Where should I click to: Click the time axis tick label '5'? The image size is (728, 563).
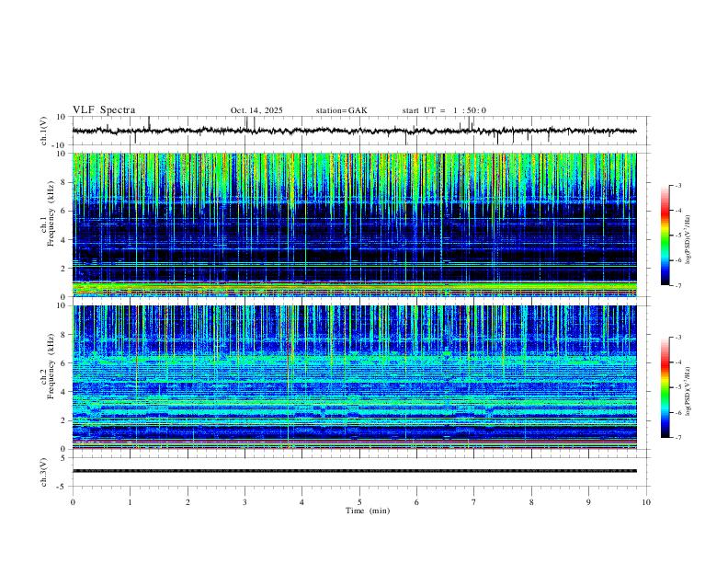[359, 502]
